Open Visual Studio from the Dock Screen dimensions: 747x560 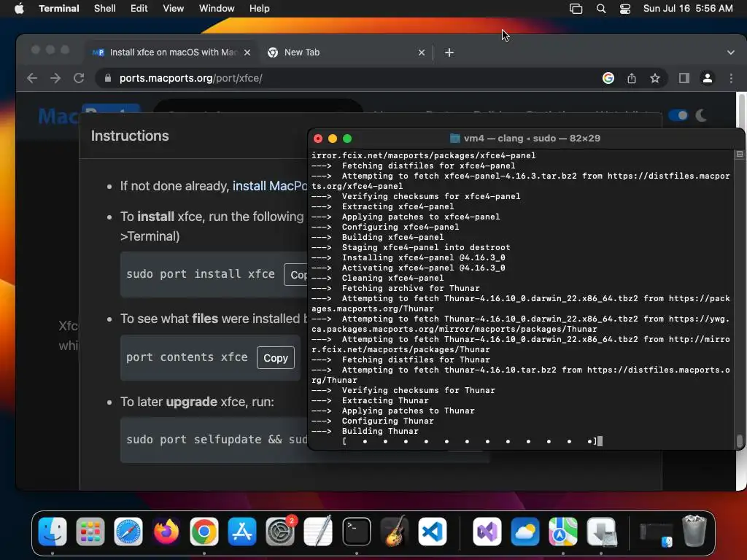487,532
